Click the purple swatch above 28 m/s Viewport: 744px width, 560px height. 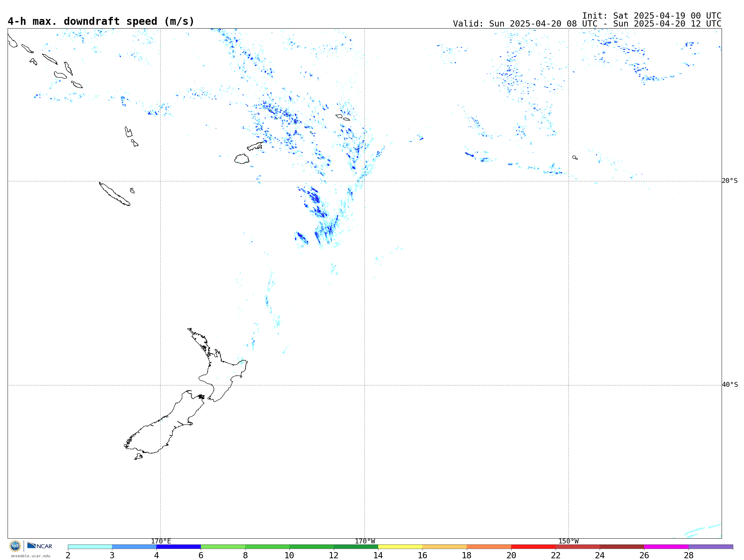click(x=711, y=547)
